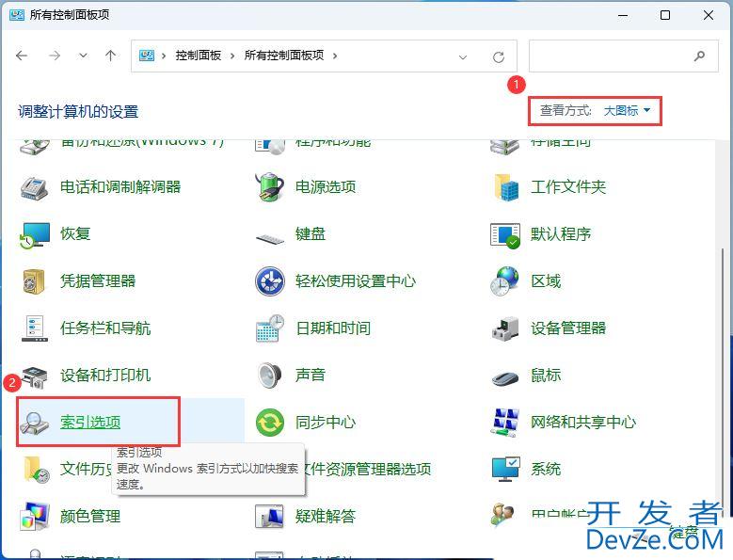Open the 颜色管理 link
Screen dimensions: 733x560
90,517
